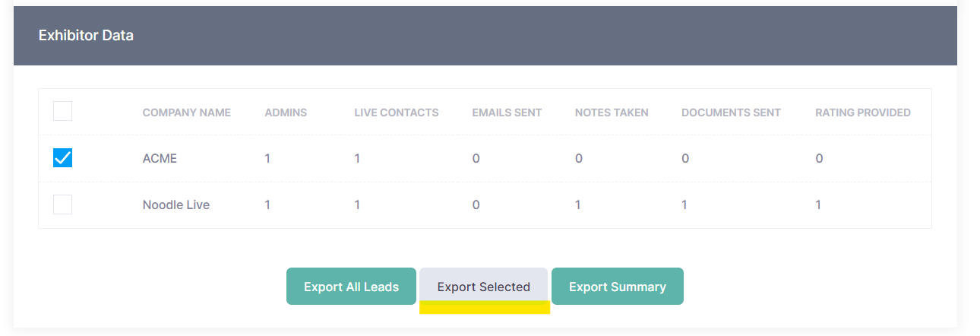Click the Company Name column header

pyautogui.click(x=186, y=113)
